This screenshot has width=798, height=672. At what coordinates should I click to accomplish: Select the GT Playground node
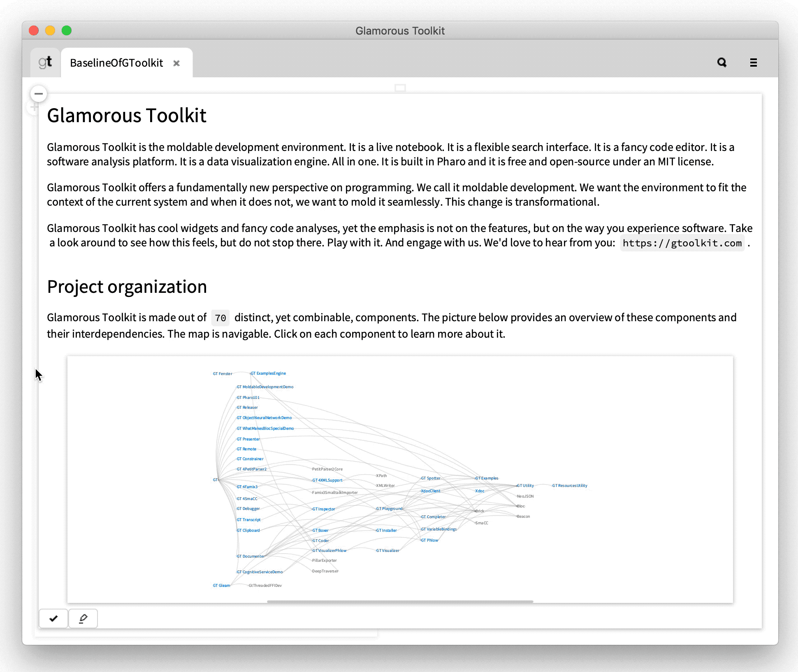(x=390, y=509)
